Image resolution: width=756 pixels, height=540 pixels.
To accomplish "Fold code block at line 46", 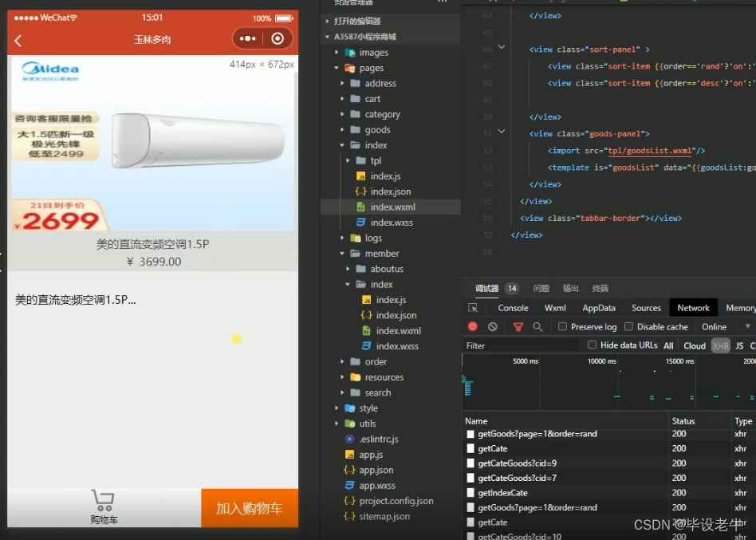I will (x=502, y=47).
